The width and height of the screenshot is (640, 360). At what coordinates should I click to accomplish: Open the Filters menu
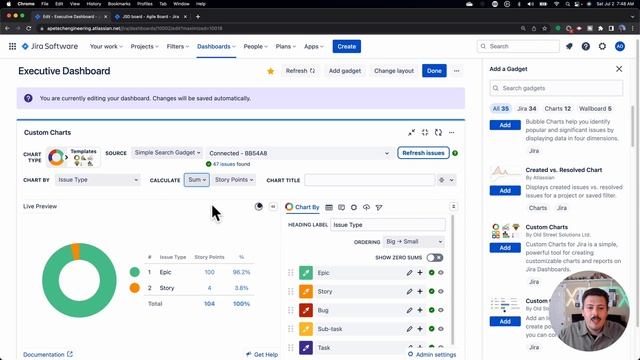click(178, 47)
